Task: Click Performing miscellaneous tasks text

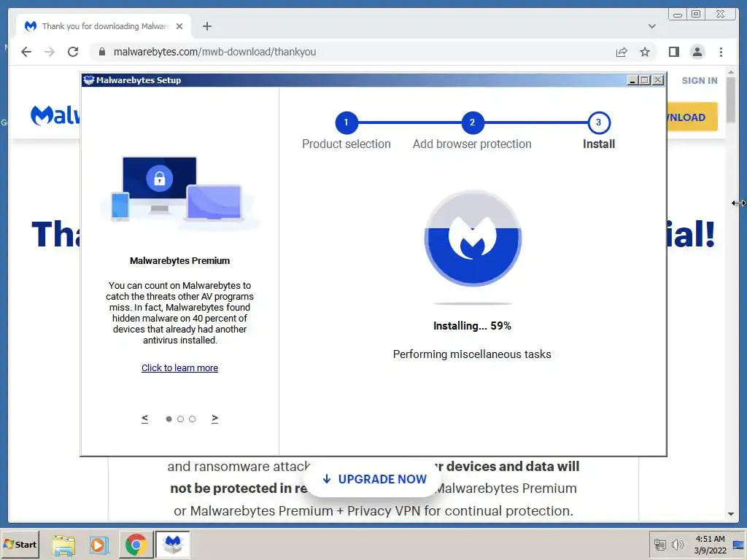Action: click(x=472, y=354)
